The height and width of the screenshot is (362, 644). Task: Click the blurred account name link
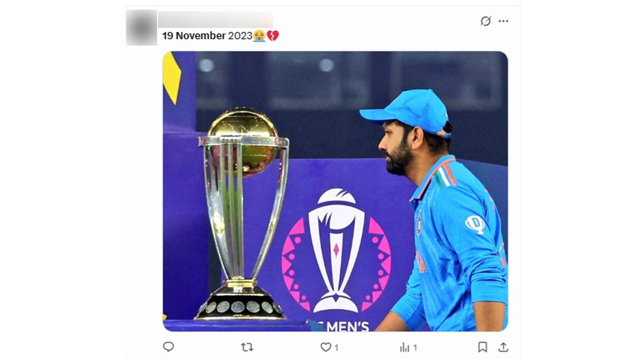pos(215,19)
